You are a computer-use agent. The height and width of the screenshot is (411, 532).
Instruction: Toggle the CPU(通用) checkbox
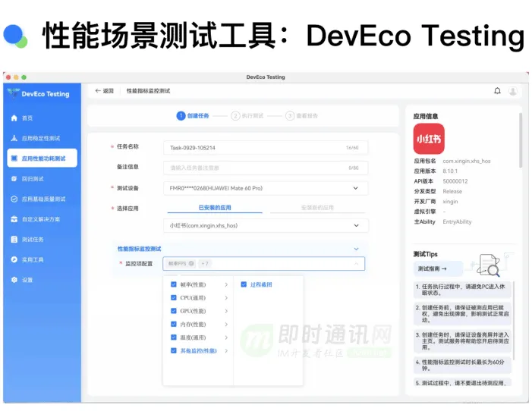click(174, 298)
